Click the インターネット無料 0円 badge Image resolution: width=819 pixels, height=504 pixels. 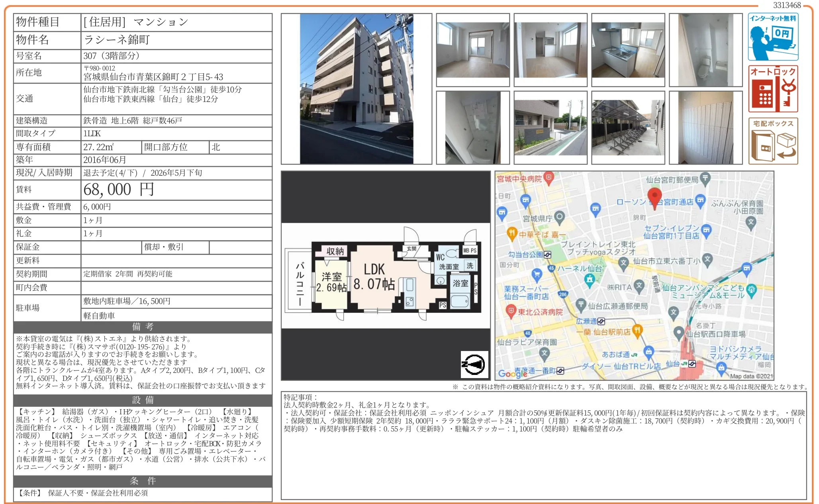tap(774, 38)
